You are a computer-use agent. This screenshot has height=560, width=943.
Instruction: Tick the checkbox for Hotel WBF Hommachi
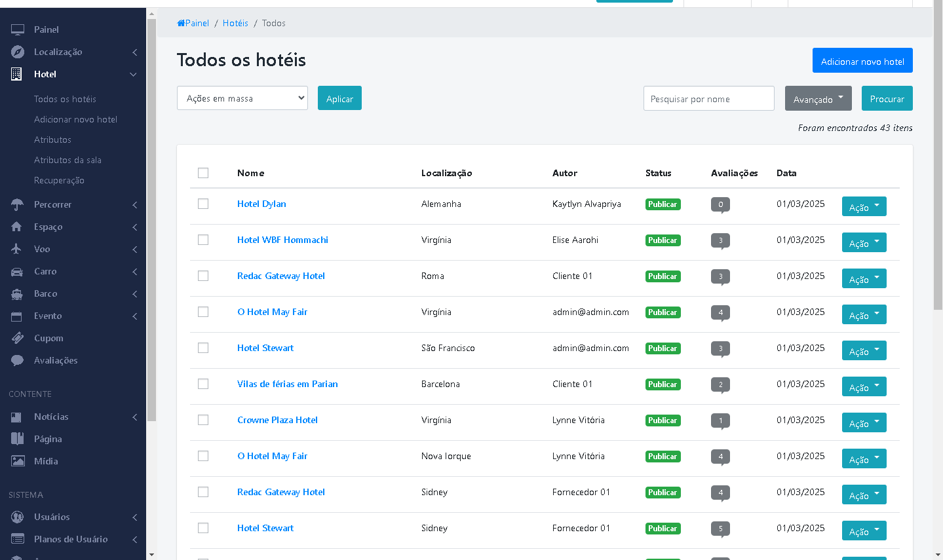203,240
